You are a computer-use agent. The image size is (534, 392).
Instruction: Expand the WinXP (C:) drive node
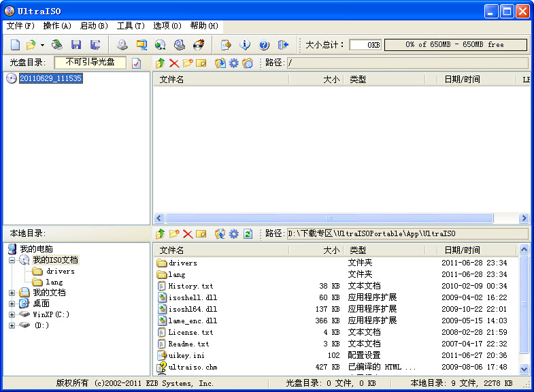pyautogui.click(x=12, y=314)
